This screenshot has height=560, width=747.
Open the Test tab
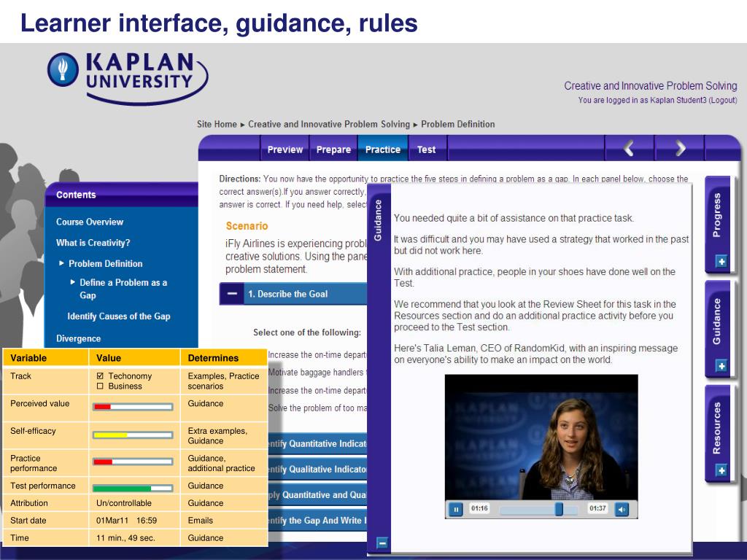[426, 149]
